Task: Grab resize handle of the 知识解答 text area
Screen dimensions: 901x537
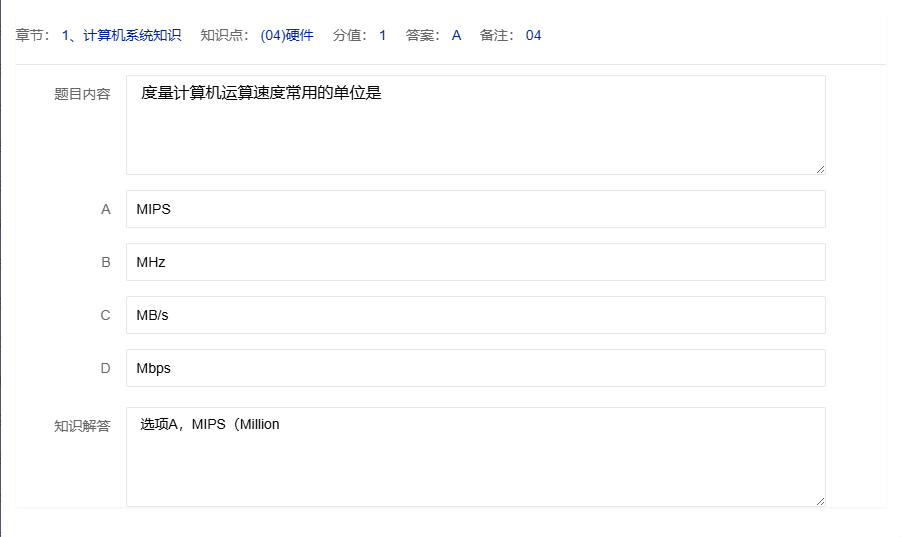Action: (820, 501)
